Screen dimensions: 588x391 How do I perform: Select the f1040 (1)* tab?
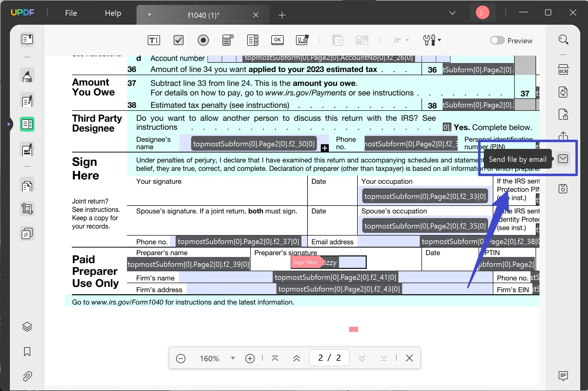204,15
